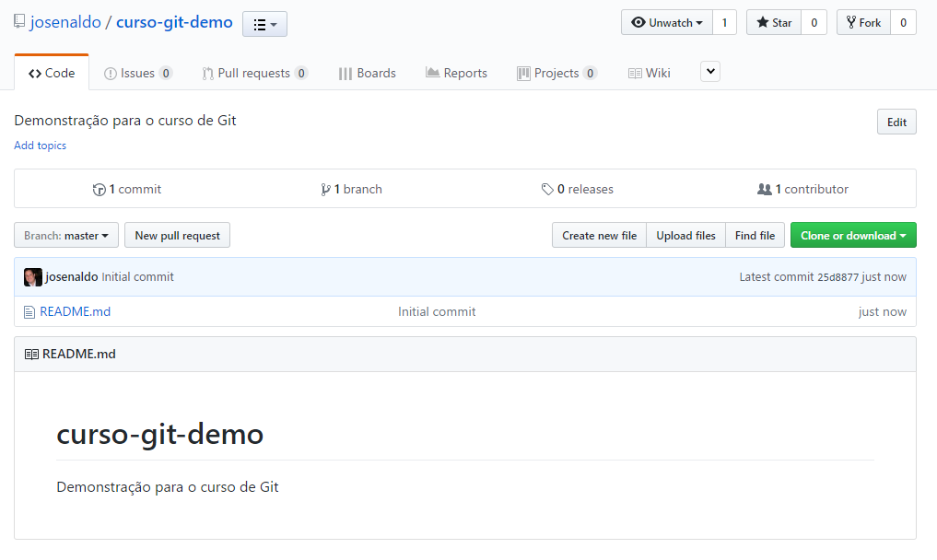Fork the repository
937x560 pixels.
tap(864, 23)
